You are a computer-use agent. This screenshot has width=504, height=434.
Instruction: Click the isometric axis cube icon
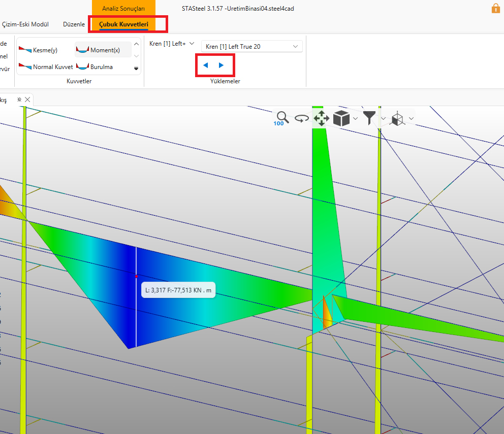(397, 119)
